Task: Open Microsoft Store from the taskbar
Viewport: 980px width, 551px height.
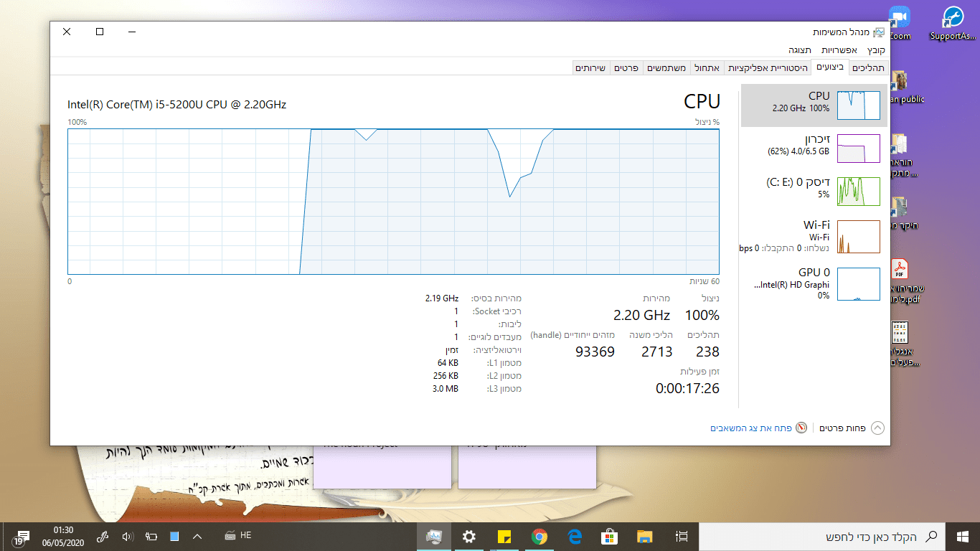Action: pos(610,536)
